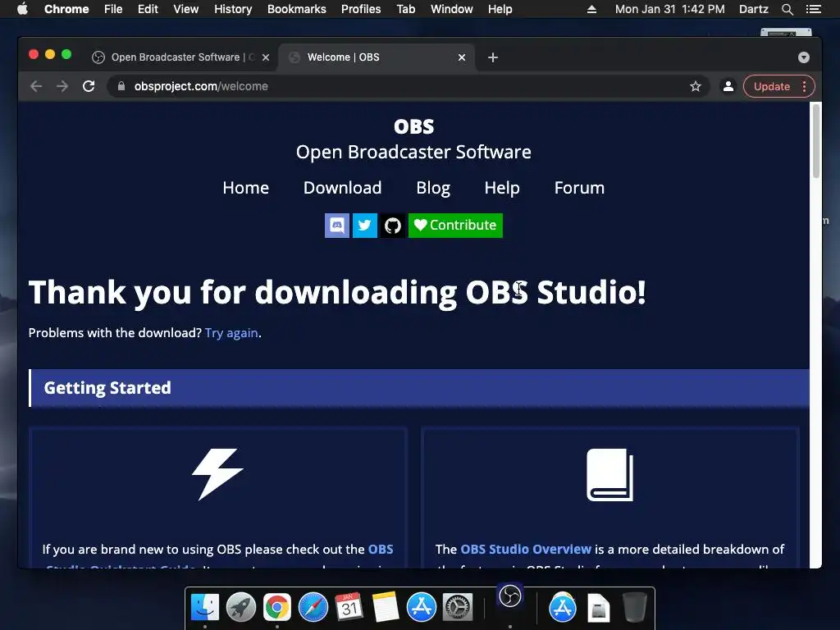Open the History menu
Viewport: 840px width, 630px height.
point(233,9)
